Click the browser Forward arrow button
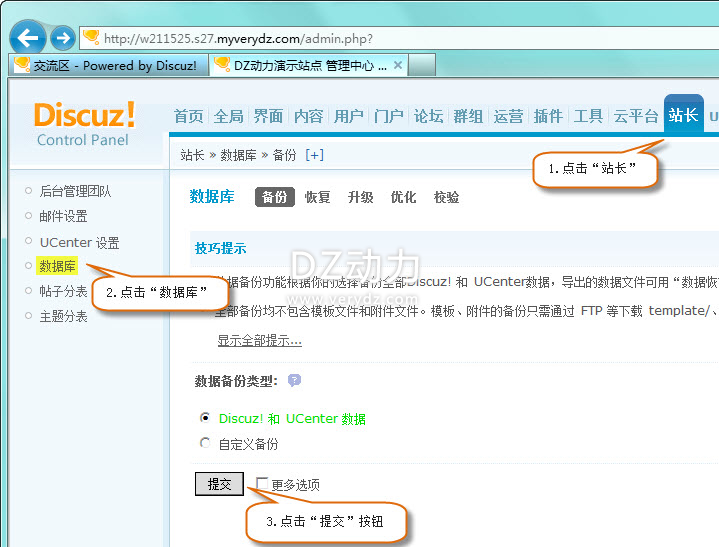 [63, 38]
